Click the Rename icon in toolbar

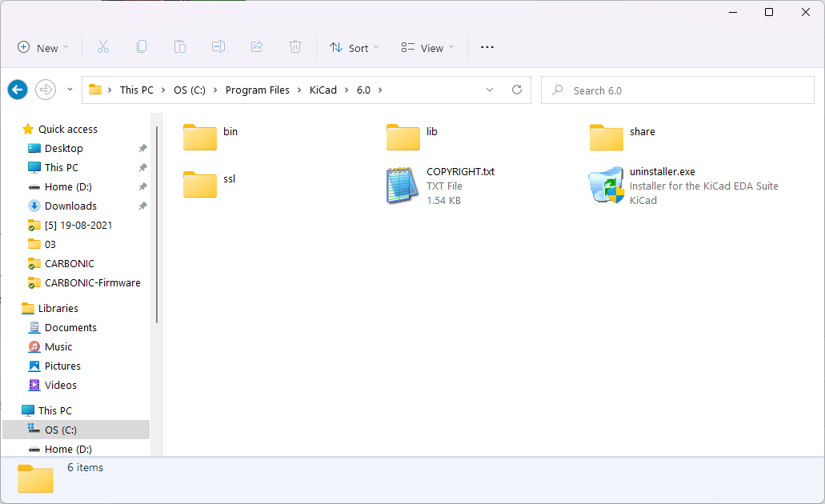(x=218, y=47)
